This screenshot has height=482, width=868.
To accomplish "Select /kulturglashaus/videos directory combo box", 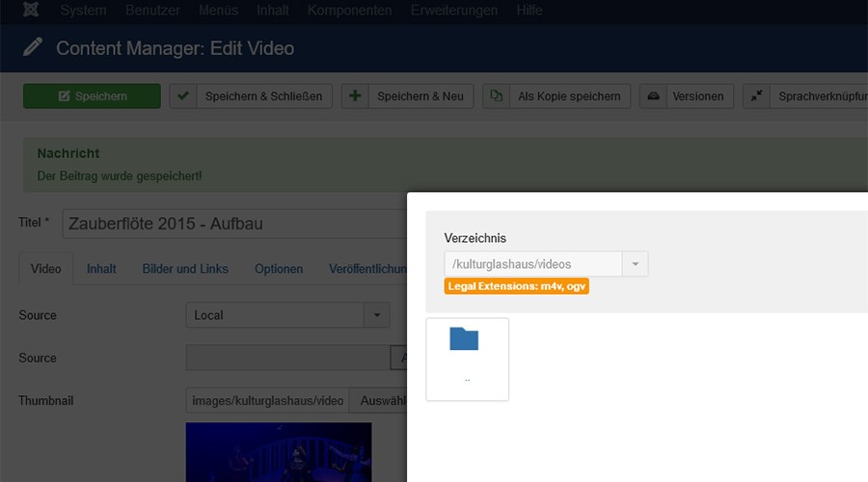I will pyautogui.click(x=533, y=264).
